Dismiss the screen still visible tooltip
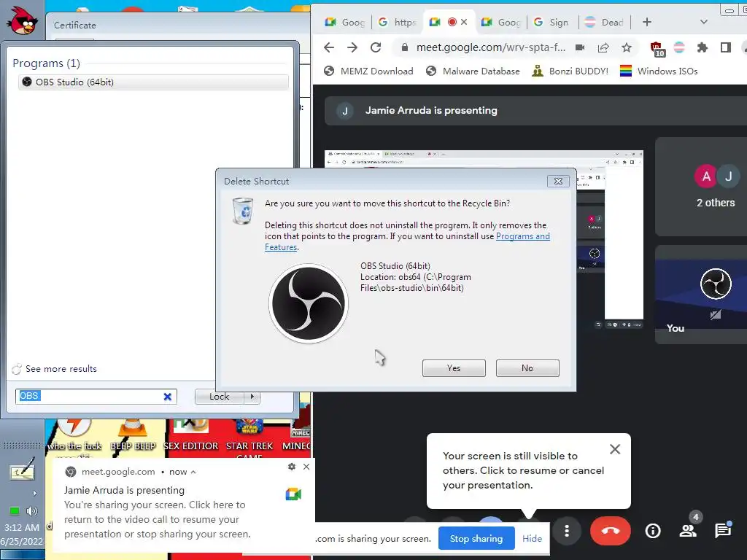 tap(615, 449)
